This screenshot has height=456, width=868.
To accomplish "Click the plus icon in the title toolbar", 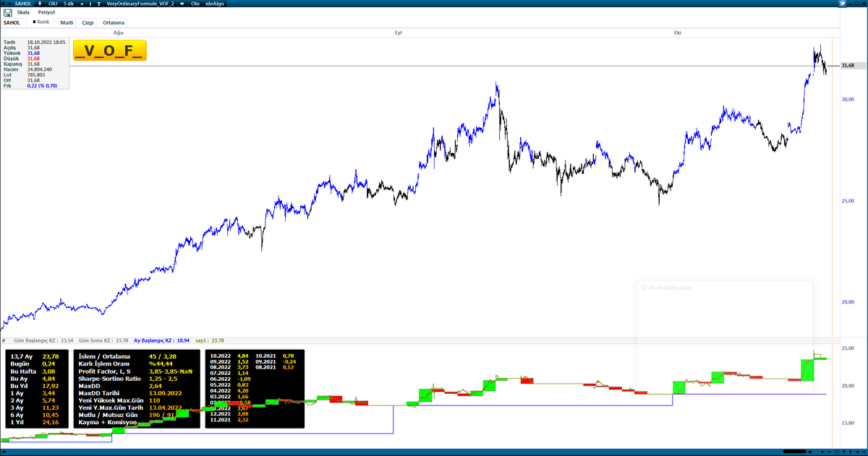I will (82, 4).
